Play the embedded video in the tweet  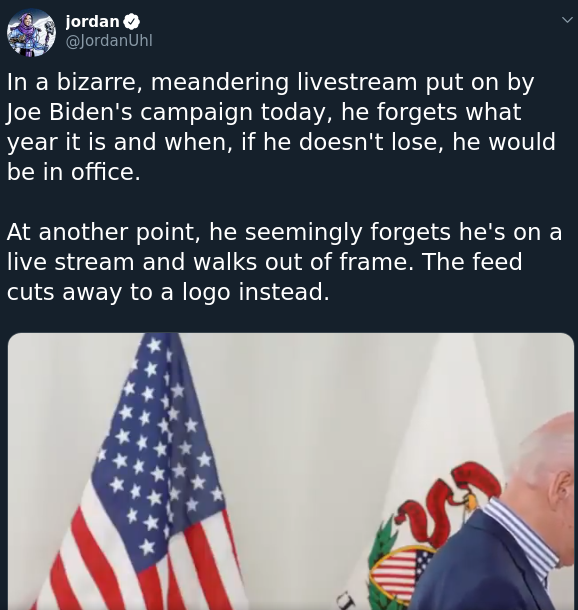coord(291,471)
